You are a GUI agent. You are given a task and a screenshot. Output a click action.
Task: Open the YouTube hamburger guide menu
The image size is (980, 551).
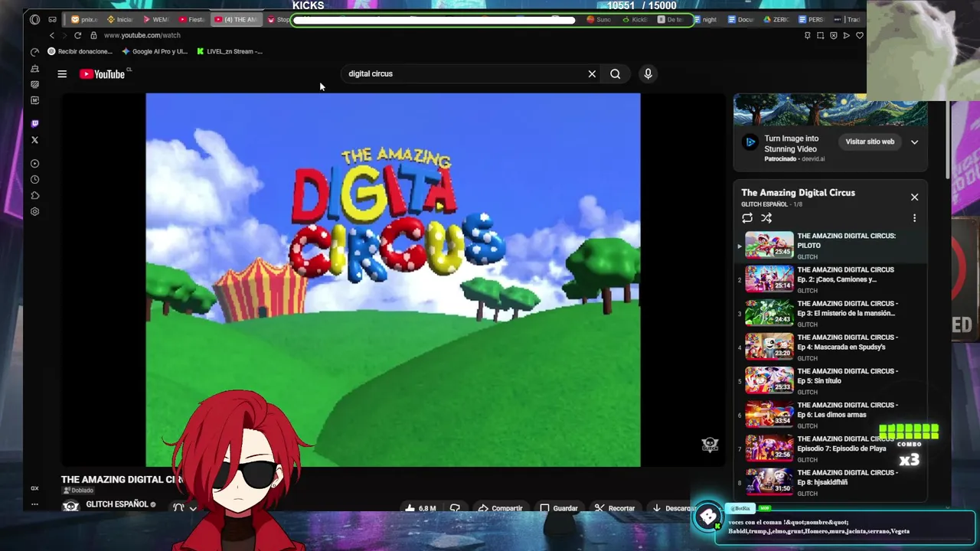pyautogui.click(x=62, y=74)
